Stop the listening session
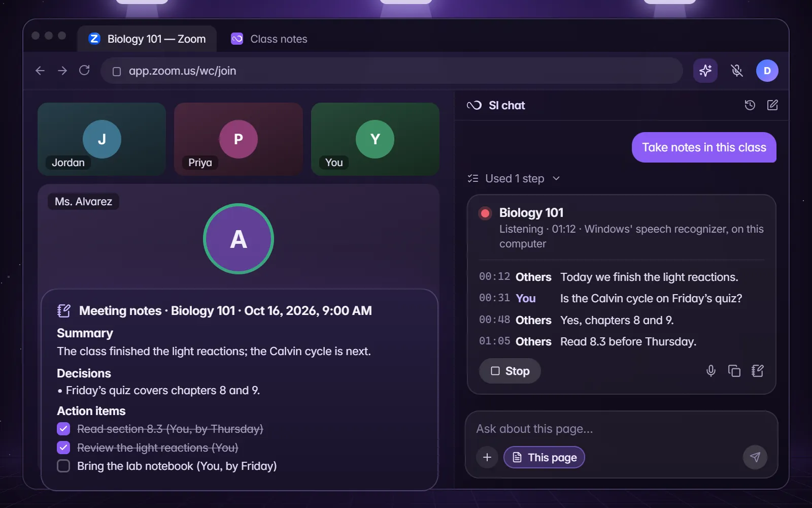812x508 pixels. 510,371
